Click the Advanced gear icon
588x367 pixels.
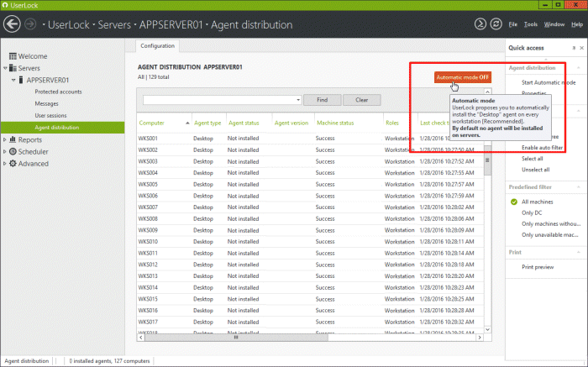(x=13, y=163)
